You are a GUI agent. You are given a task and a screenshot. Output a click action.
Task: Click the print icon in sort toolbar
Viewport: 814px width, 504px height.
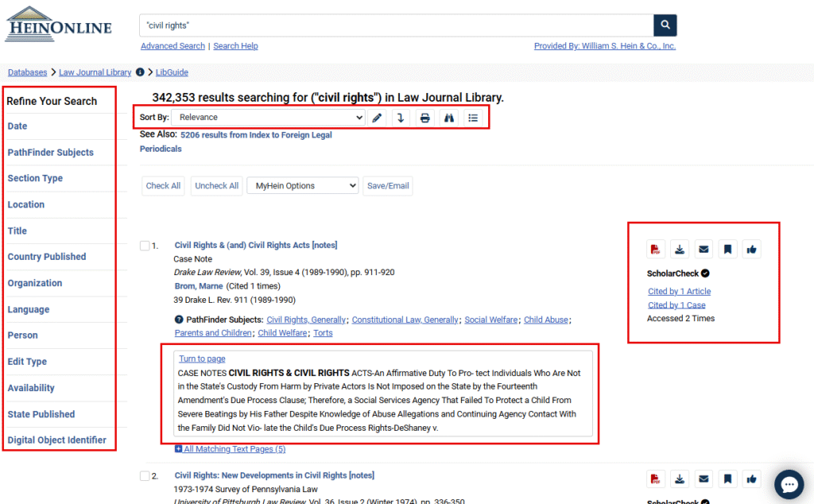[425, 118]
